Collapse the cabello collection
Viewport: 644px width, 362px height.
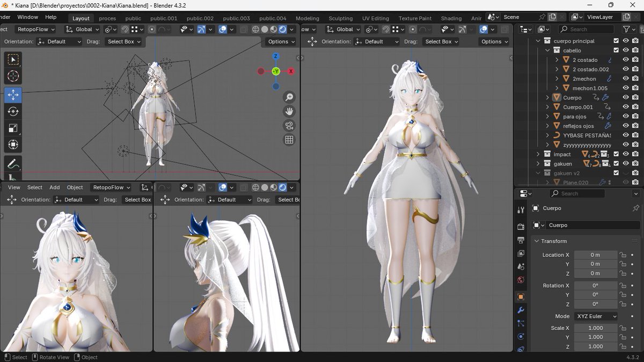[x=547, y=50]
